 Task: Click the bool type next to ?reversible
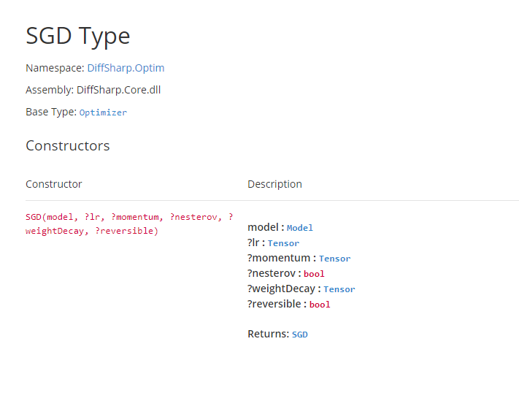[x=320, y=305]
